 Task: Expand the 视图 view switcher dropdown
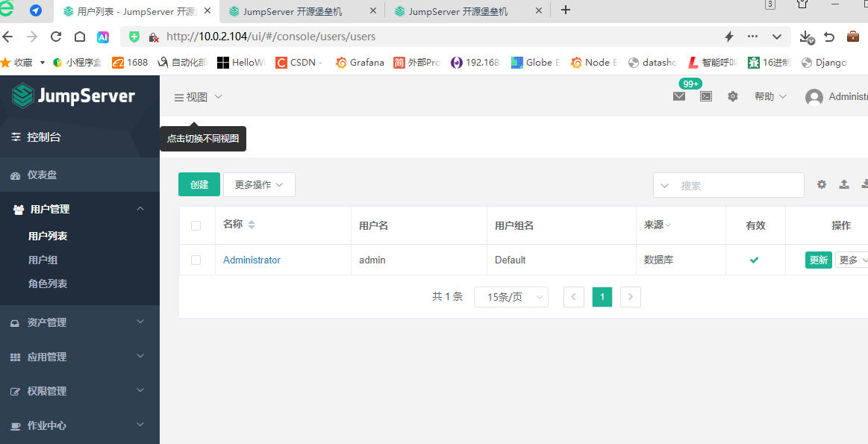(197, 96)
